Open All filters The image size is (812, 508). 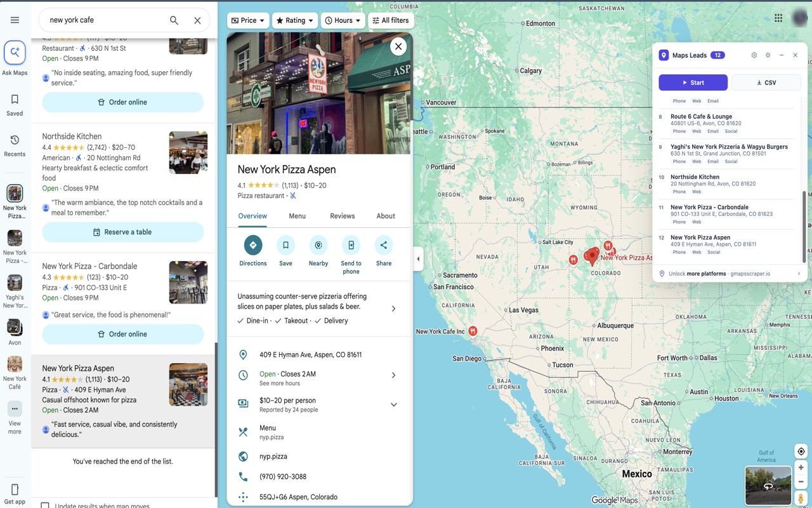[390, 20]
